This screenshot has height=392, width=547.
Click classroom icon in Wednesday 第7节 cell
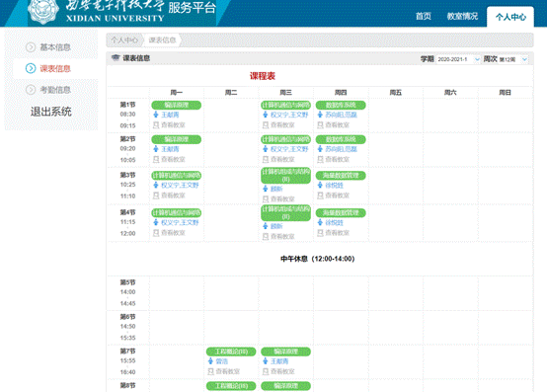pos(266,371)
